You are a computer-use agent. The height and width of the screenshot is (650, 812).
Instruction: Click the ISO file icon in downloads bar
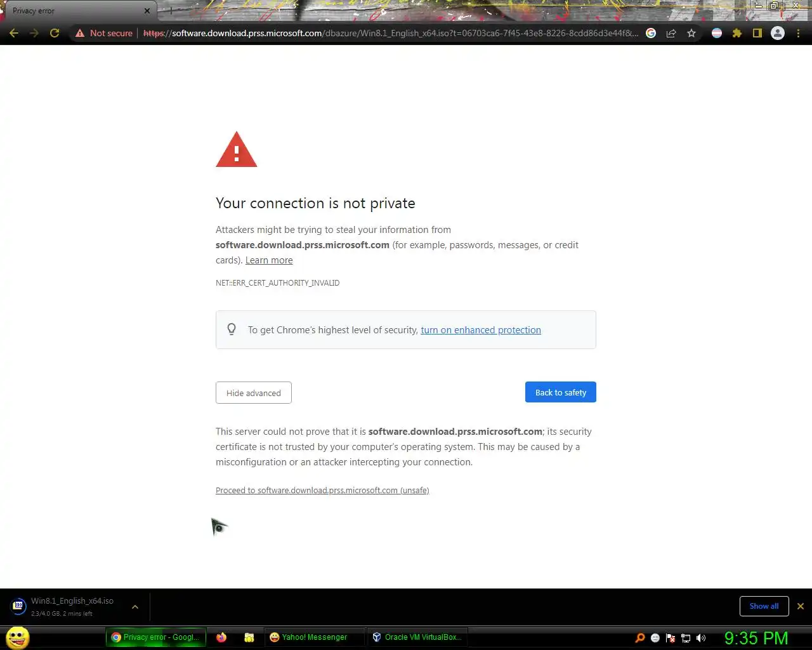point(18,606)
